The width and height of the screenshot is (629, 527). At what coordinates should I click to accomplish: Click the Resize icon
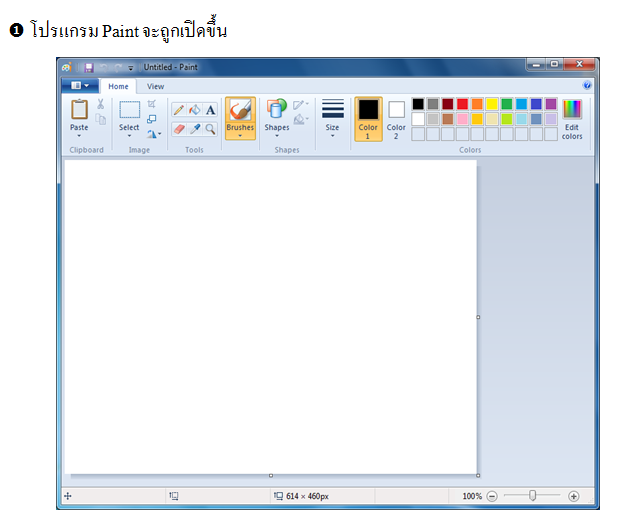coord(152,119)
